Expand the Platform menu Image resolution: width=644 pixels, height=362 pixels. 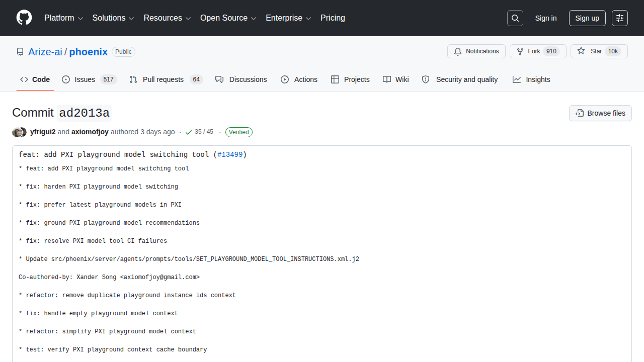(63, 18)
